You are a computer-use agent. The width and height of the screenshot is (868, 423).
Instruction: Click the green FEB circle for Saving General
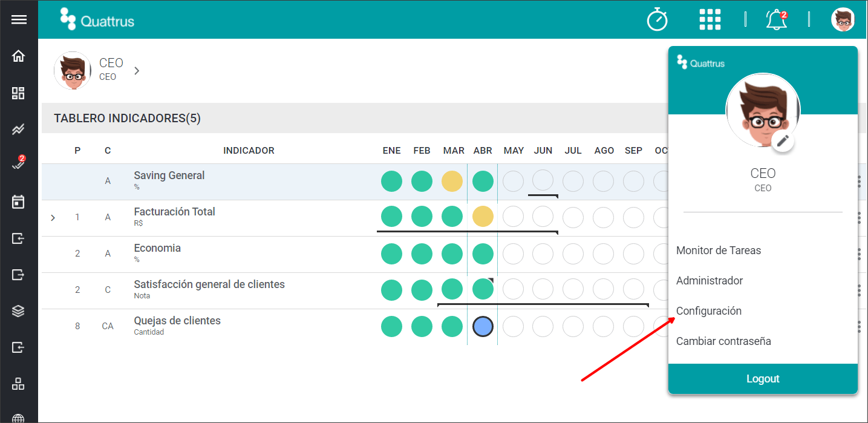click(x=422, y=182)
